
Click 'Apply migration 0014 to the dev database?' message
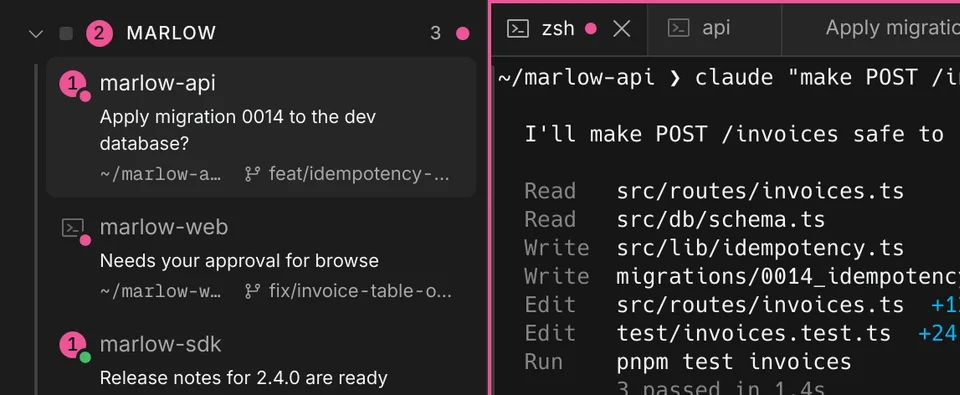click(238, 130)
